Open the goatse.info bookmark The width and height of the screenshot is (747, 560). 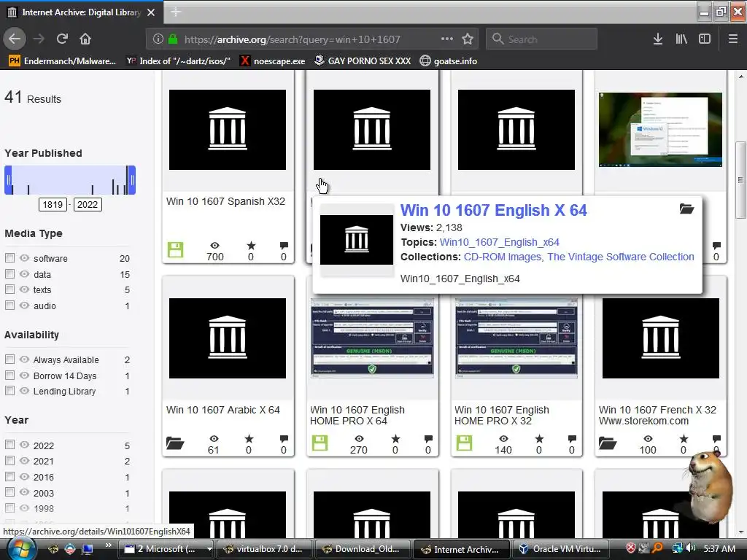point(449,61)
